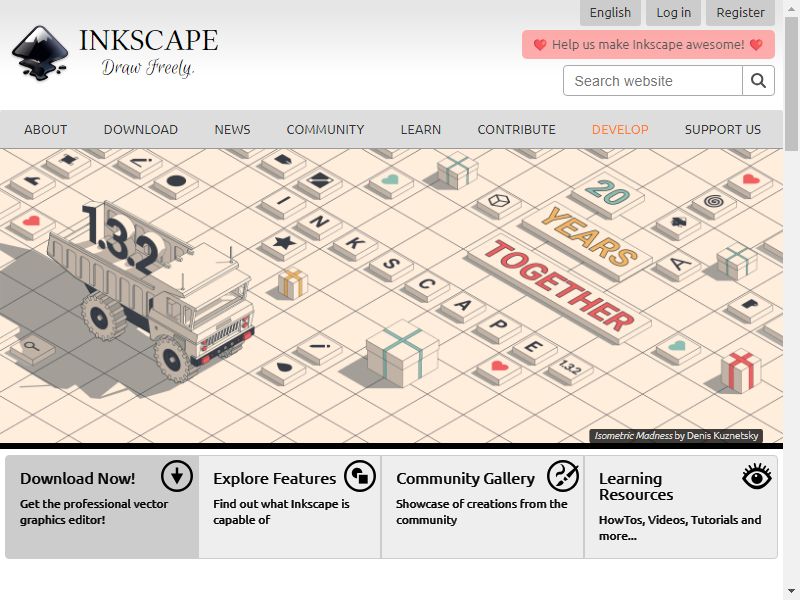
Task: Click the Learning Resources eye icon
Action: (757, 477)
